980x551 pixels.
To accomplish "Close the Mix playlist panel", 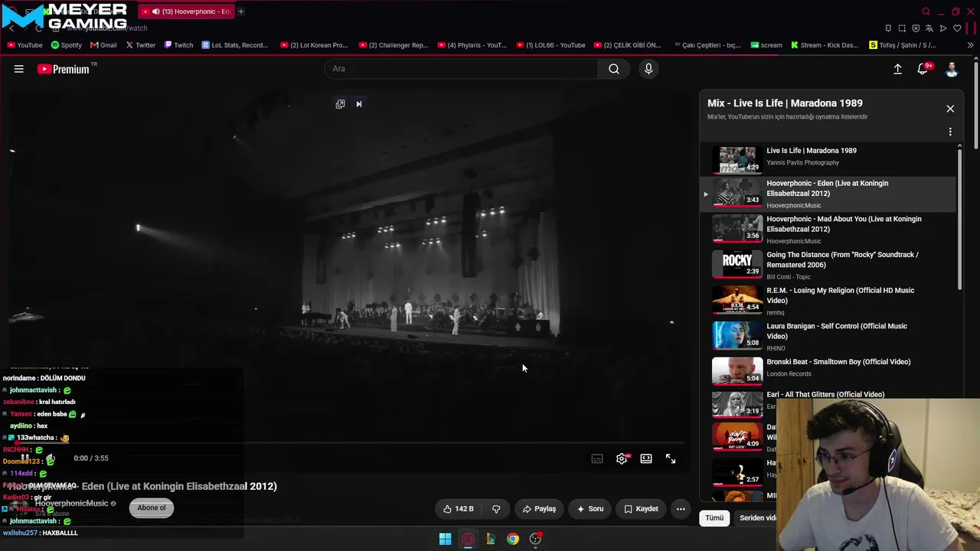I will point(950,109).
